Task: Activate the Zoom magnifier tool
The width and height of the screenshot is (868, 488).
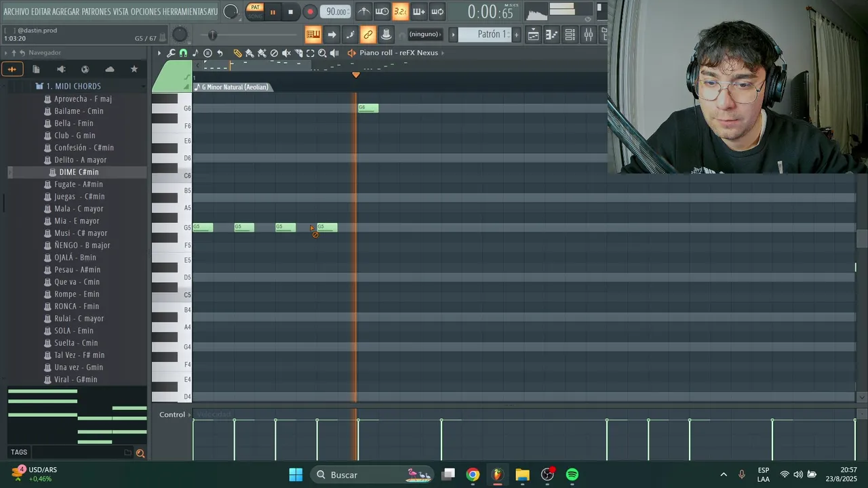Action: (322, 53)
